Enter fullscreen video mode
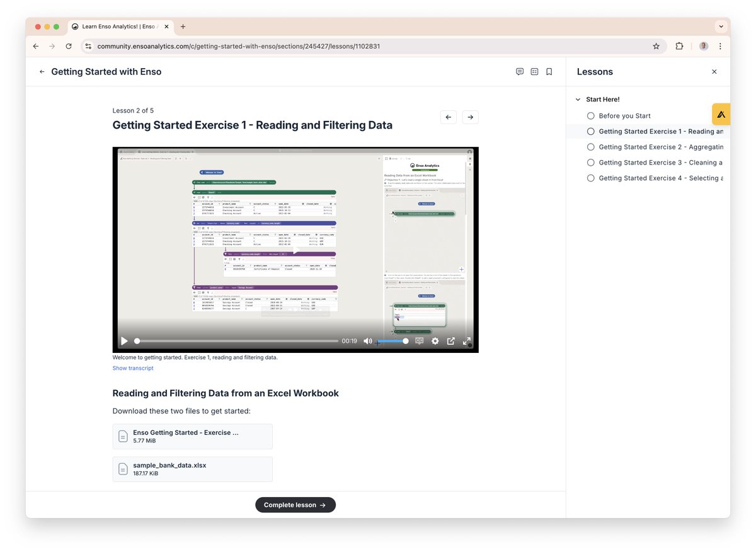Viewport: 756px width, 552px height. tap(467, 341)
